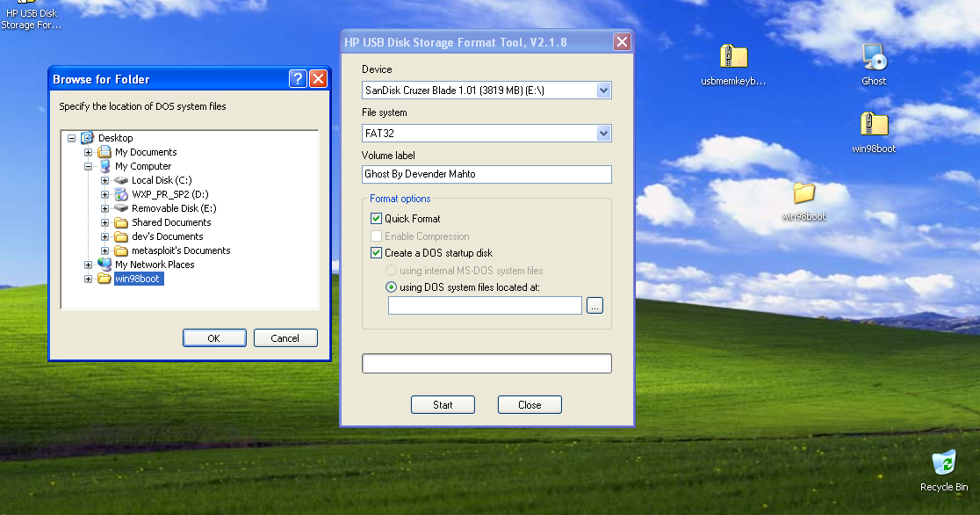Click the win98boot folder icon in tree
980x515 pixels.
pyautogui.click(x=104, y=279)
